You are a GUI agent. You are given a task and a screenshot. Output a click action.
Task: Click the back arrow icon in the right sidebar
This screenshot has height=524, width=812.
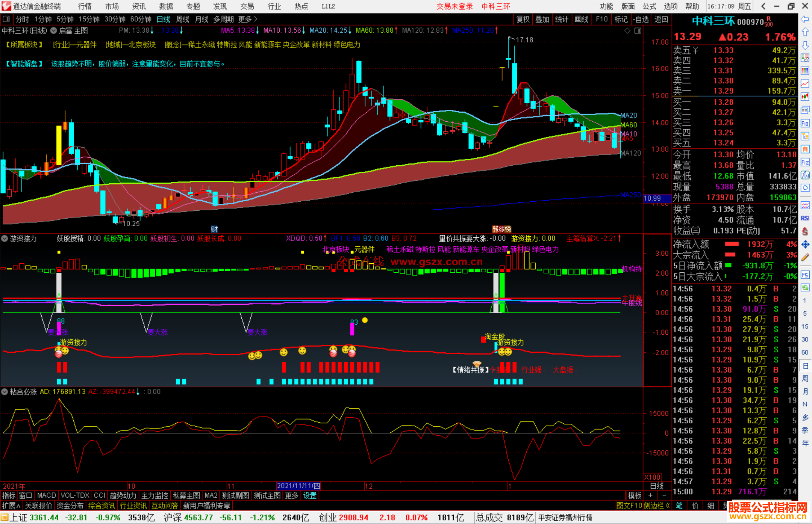(805, 19)
